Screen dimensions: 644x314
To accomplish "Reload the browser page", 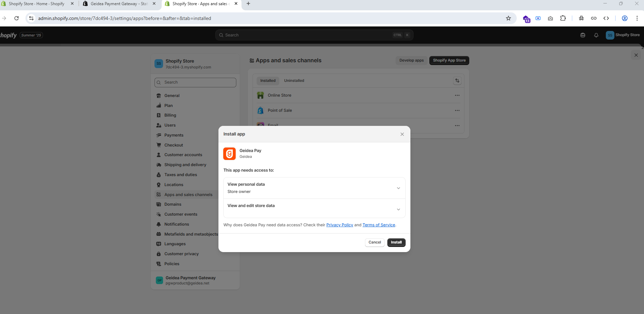I will pyautogui.click(x=17, y=18).
